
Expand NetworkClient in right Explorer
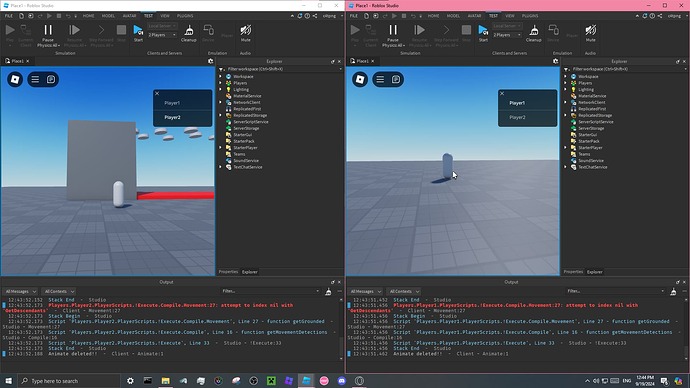pos(566,102)
